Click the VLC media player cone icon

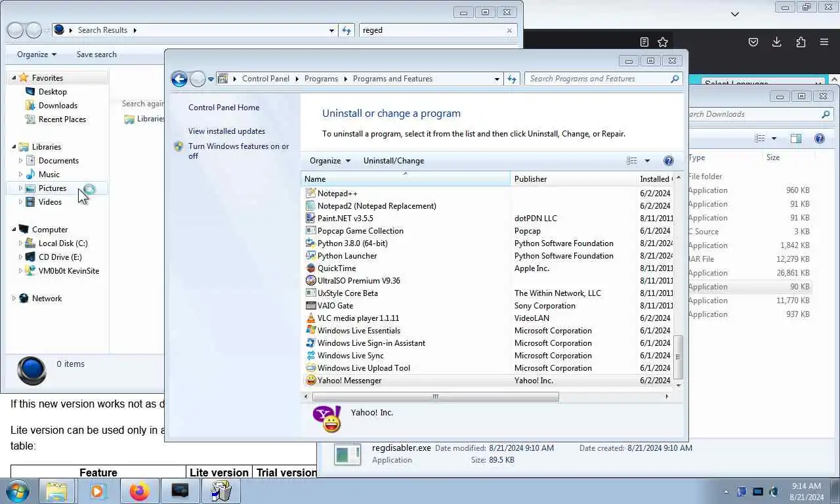coord(311,318)
